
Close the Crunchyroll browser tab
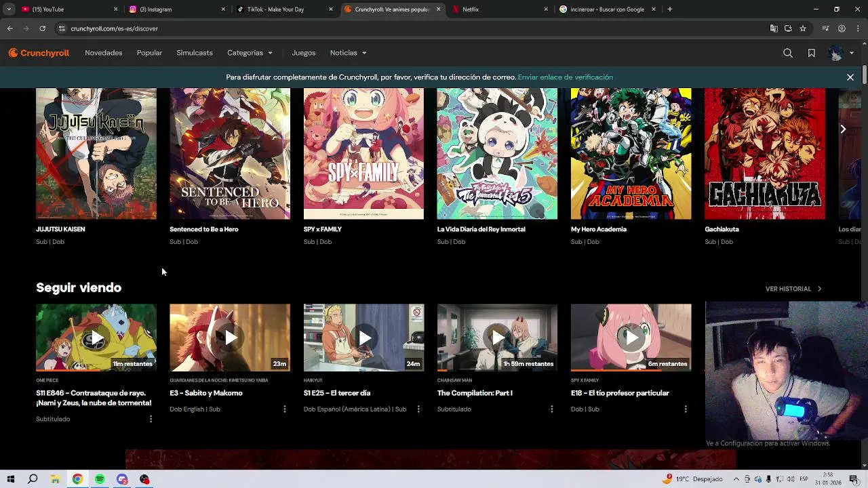point(438,9)
